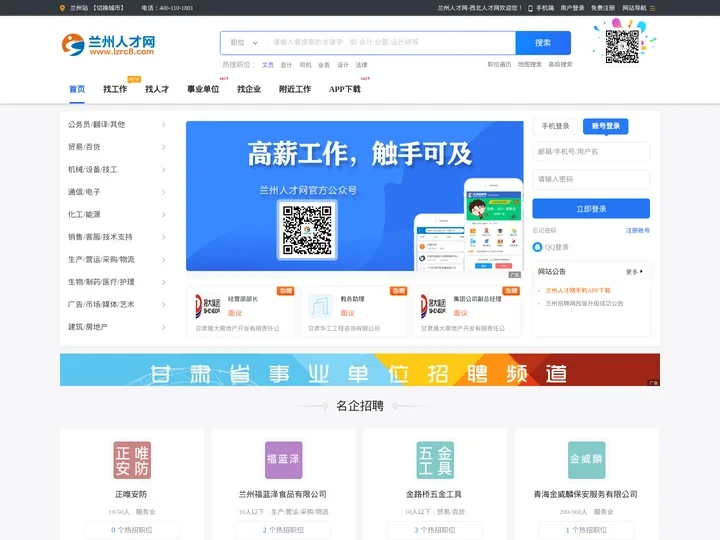Open the 兰州招聘网改版升级成功公告 announcement
Viewport: 720px width, 540px height.
point(584,304)
